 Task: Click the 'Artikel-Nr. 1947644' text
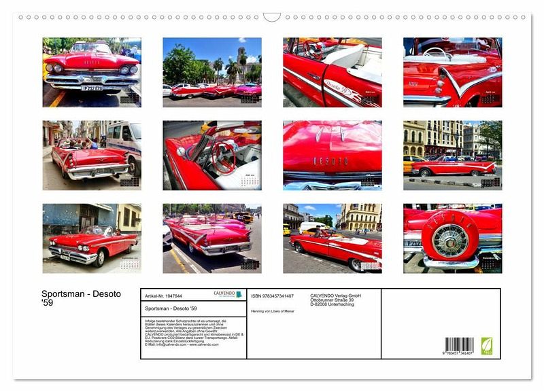click(163, 296)
